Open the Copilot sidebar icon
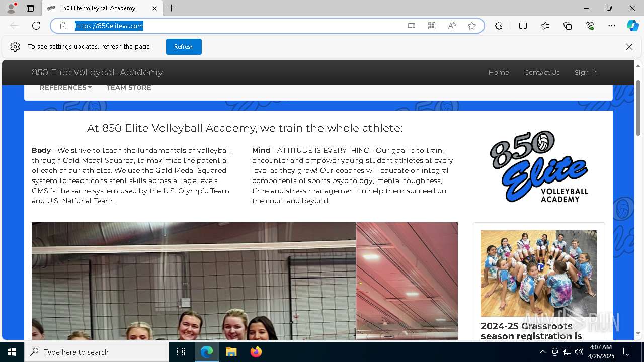644x362 pixels. pyautogui.click(x=632, y=26)
